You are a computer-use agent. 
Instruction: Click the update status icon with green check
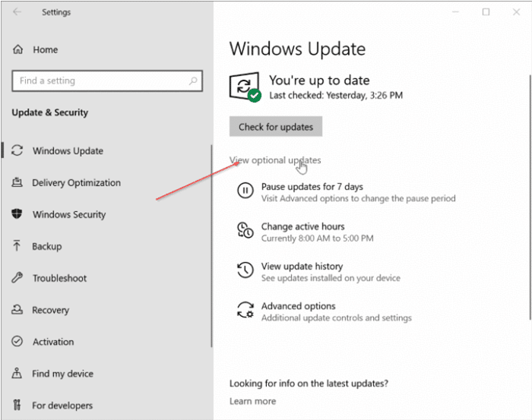click(x=245, y=87)
